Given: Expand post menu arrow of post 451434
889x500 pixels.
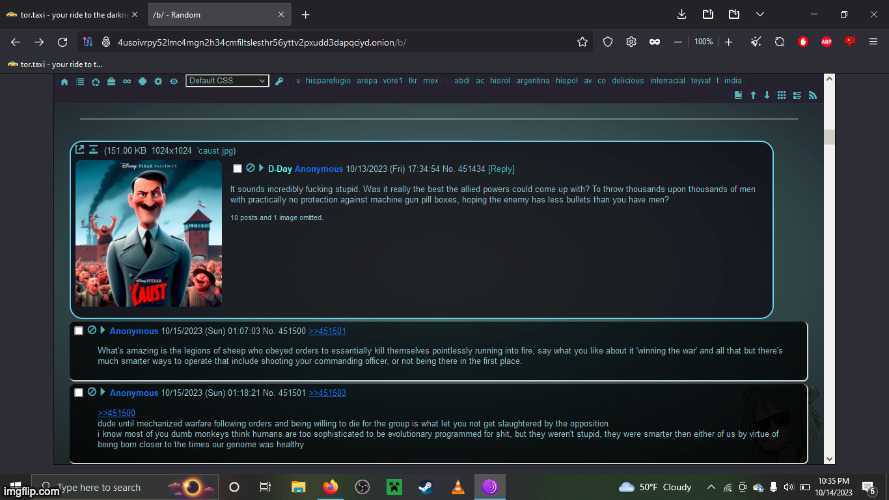Looking at the screenshot, I should click(261, 168).
